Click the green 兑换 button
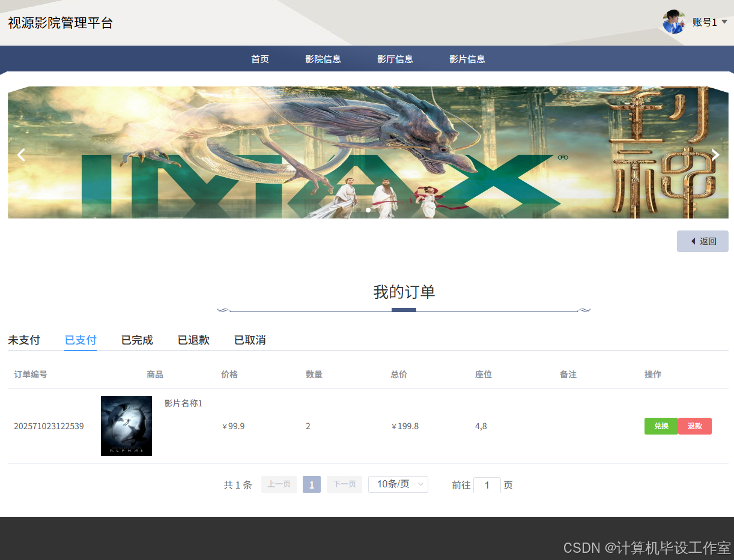734x560 pixels. coord(661,426)
